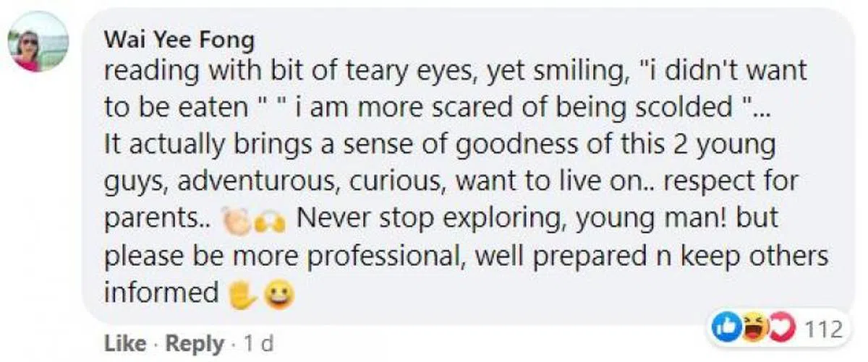Open the commenter's profile picture
The image size is (868, 362).
click(38, 41)
